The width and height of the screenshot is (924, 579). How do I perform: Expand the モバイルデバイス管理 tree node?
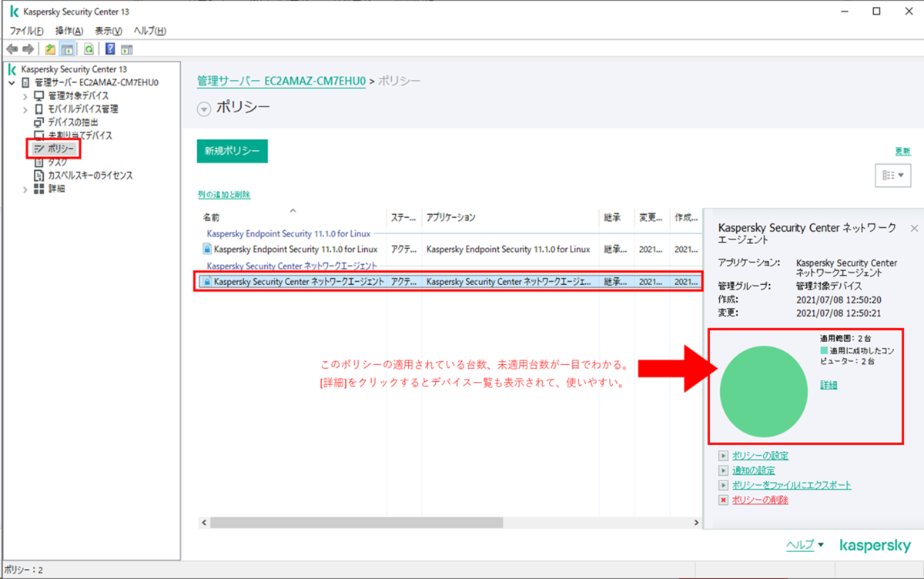[x=25, y=109]
